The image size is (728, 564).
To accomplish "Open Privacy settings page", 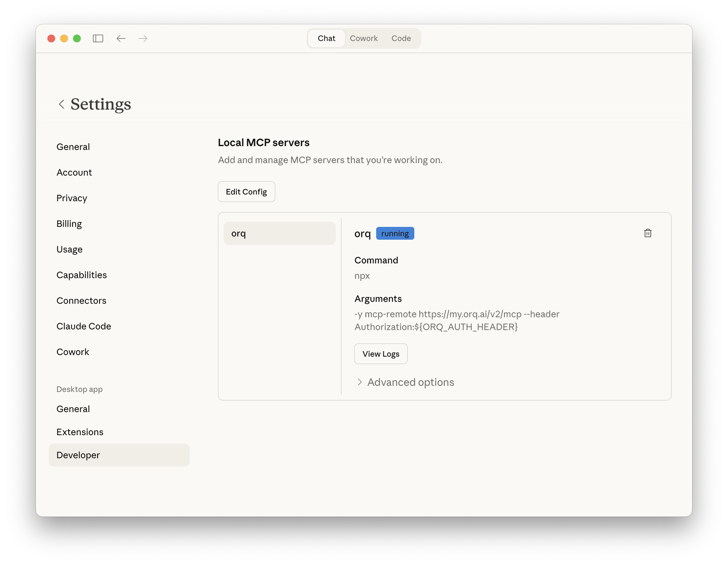I will coord(72,198).
